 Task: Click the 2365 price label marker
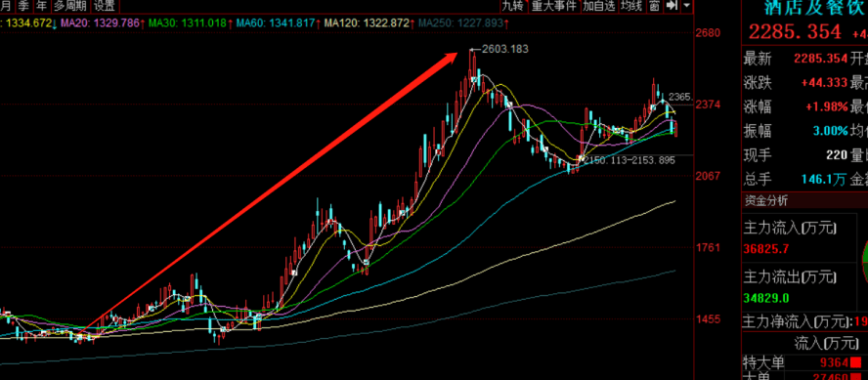coord(680,97)
